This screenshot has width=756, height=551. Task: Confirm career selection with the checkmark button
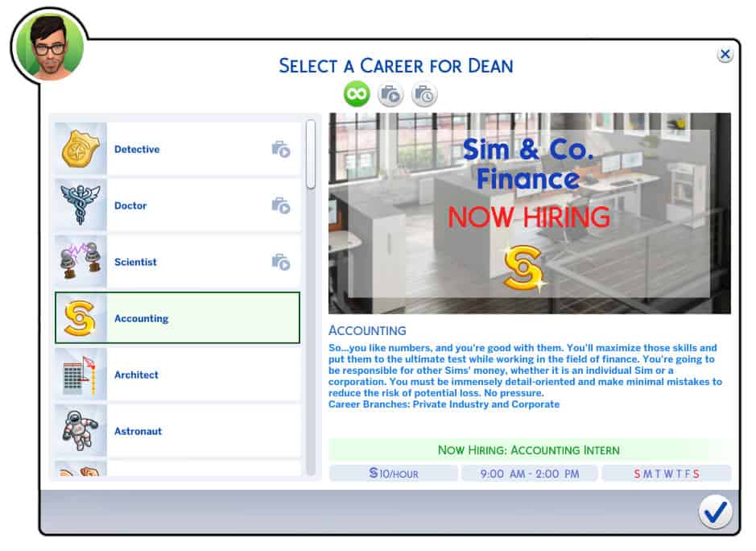tap(714, 512)
